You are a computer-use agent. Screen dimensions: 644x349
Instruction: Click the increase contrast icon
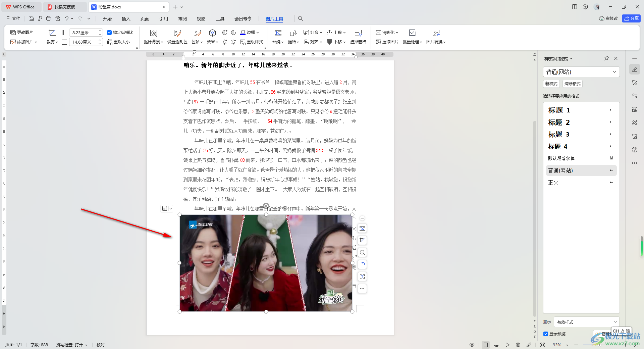point(225,33)
